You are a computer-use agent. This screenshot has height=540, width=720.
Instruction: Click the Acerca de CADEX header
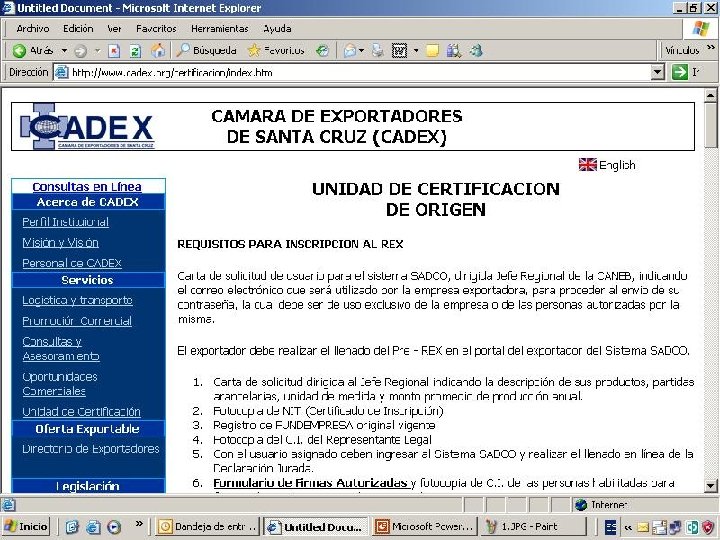[88, 202]
